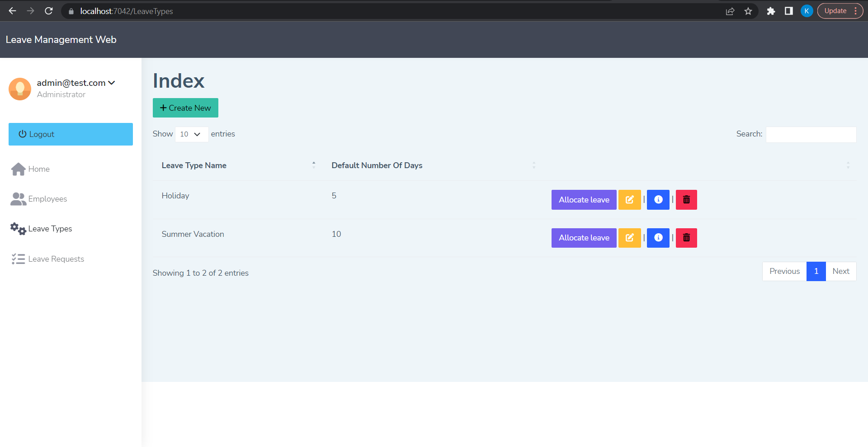Click the power icon inside Logout
The width and height of the screenshot is (868, 447).
pos(22,134)
